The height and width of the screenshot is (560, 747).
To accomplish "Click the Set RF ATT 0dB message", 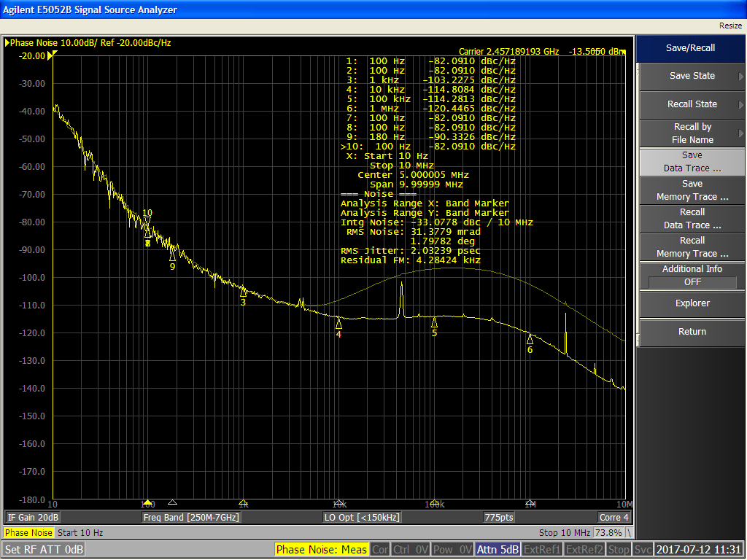I will click(x=44, y=550).
